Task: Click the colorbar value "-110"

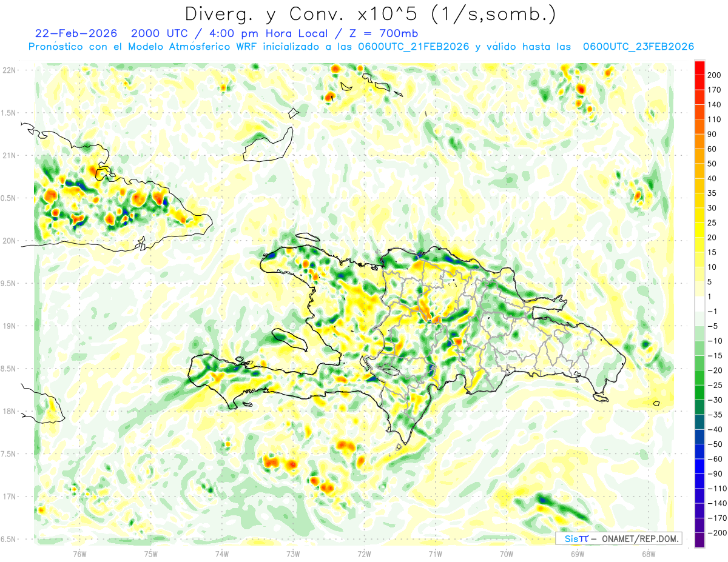Action: click(716, 488)
